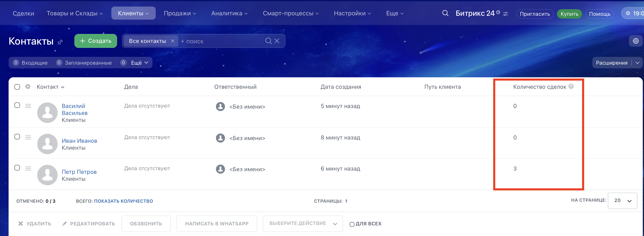Select the Иван Иванов row checkbox

click(17, 137)
